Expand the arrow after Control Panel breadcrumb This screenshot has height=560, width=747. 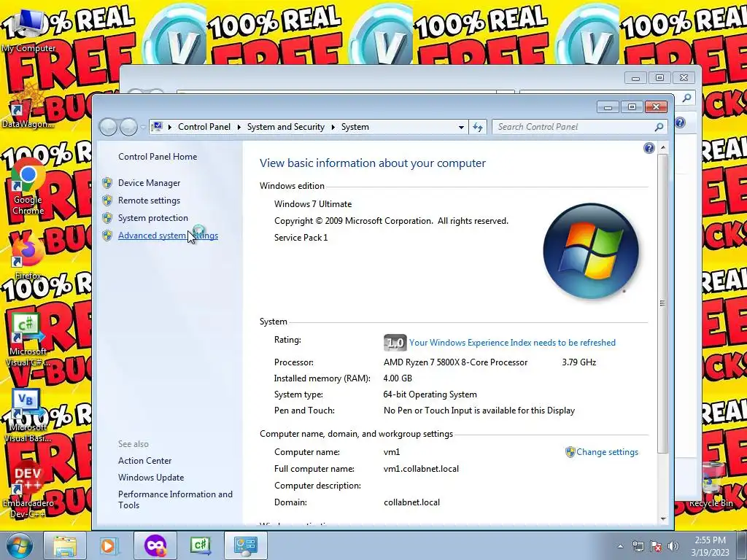point(239,127)
